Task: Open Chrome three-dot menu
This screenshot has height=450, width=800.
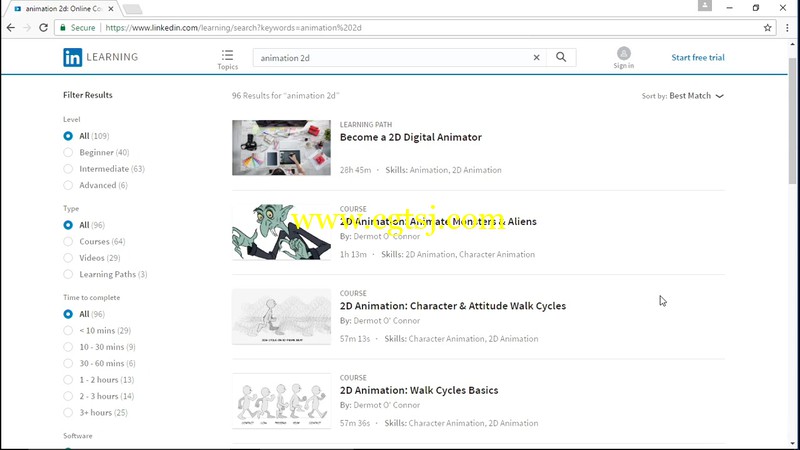Action: (x=787, y=28)
